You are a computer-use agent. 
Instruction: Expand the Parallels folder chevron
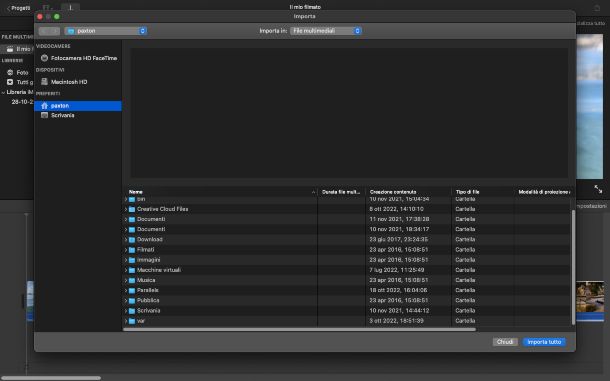(x=126, y=290)
